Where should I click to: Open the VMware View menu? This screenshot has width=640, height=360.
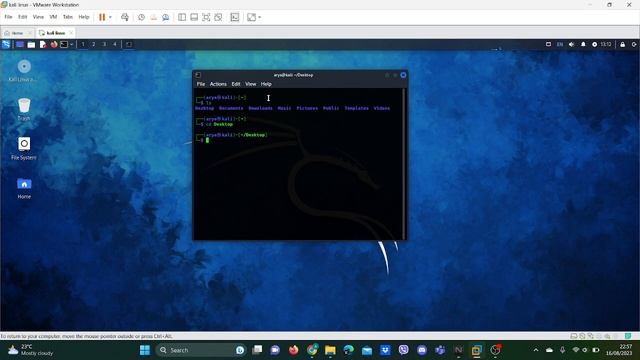(38, 17)
